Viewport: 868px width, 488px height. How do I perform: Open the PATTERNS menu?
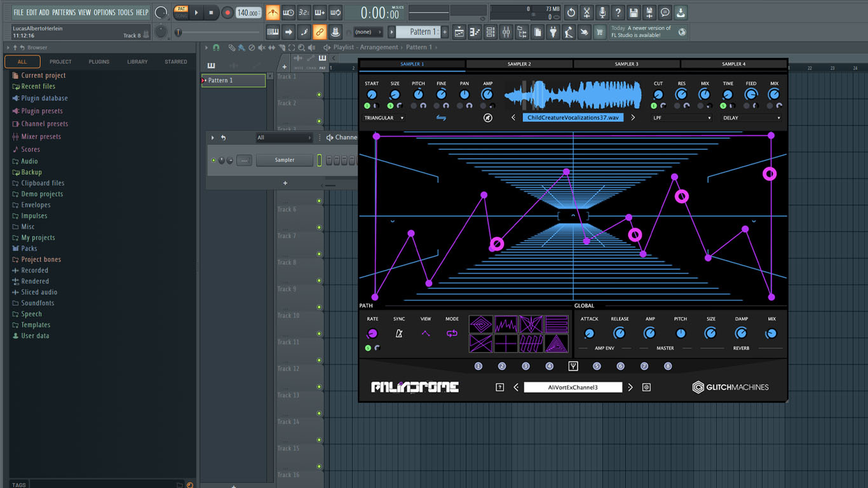click(x=64, y=12)
